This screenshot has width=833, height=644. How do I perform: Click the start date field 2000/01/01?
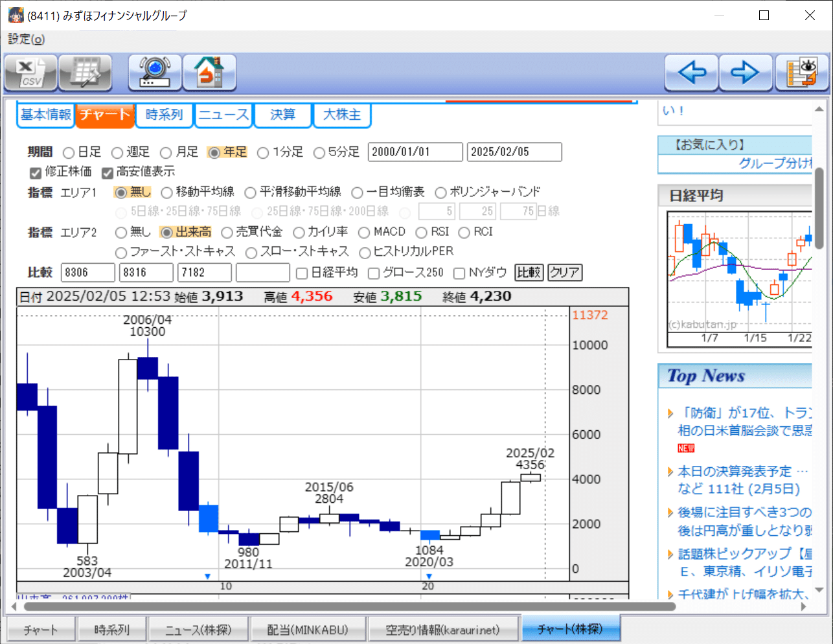tap(415, 152)
